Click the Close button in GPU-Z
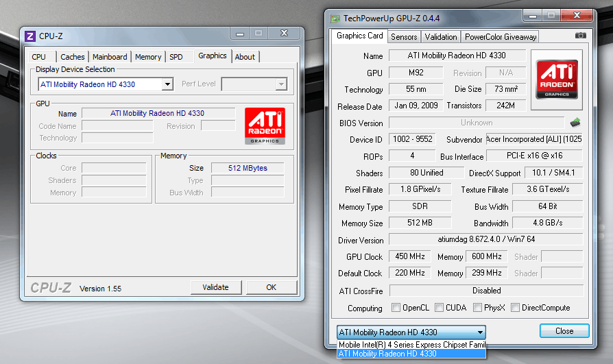This screenshot has width=613, height=364. 564,331
